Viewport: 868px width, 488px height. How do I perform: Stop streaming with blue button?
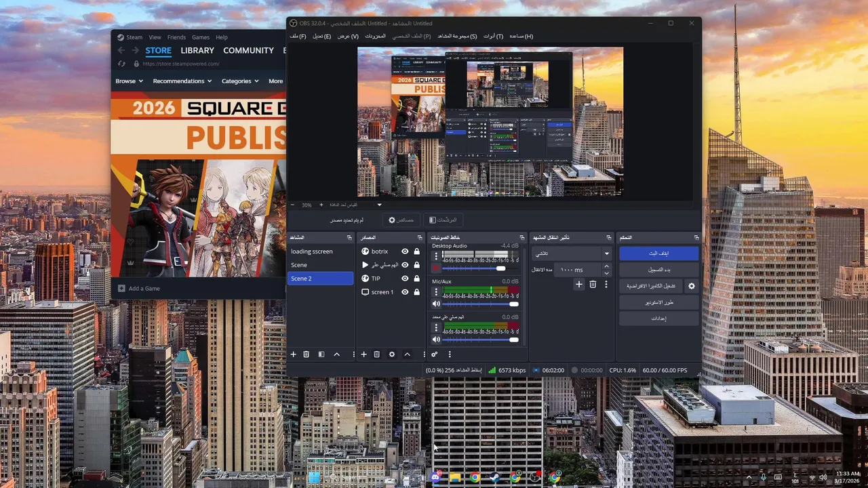point(658,253)
